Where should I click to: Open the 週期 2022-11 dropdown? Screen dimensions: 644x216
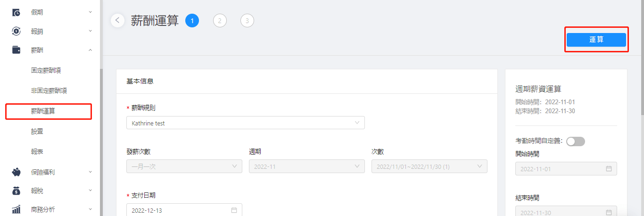[307, 166]
